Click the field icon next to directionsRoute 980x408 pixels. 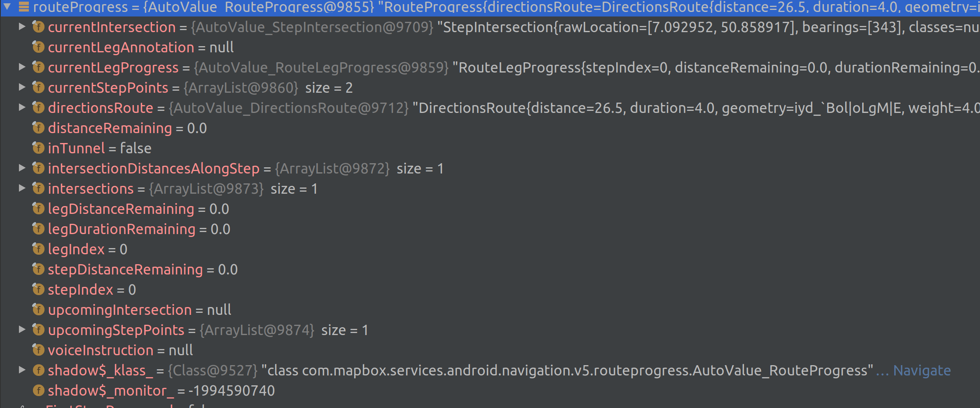(x=38, y=108)
